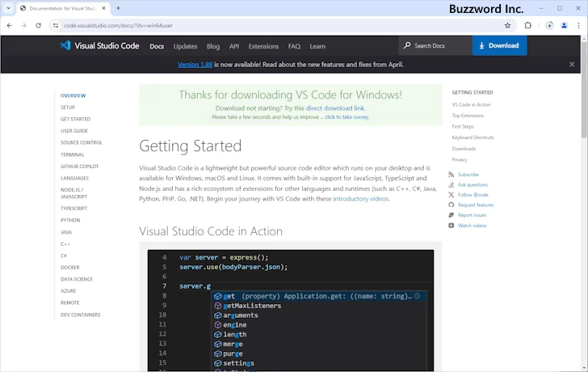Click the magnifier icon in Search Docs

(407, 45)
